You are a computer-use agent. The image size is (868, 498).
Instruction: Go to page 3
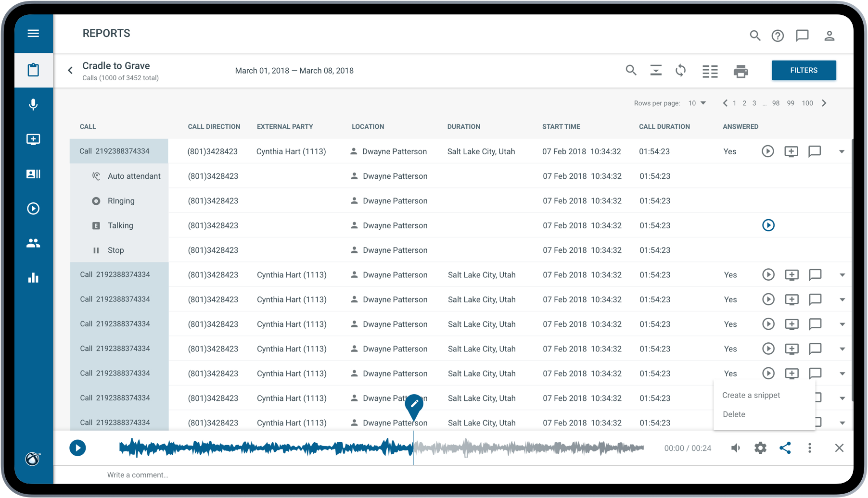point(754,103)
